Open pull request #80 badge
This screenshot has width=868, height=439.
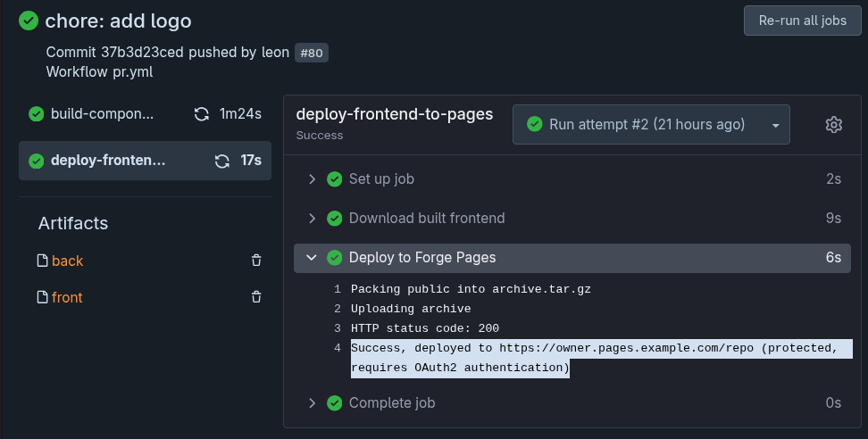(312, 53)
